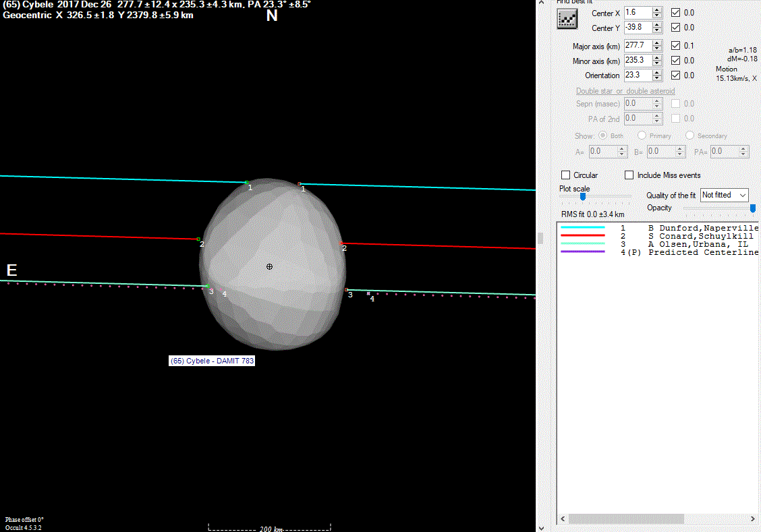Viewport: 761px width, 532px height.
Task: Decrease Minor axis with the spinner down arrow
Action: coord(657,63)
